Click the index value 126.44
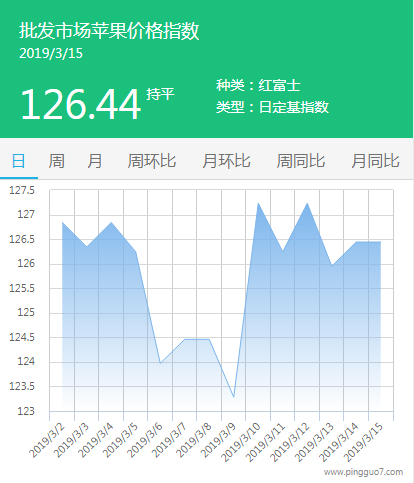The height and width of the screenshot is (483, 414). [x=80, y=104]
